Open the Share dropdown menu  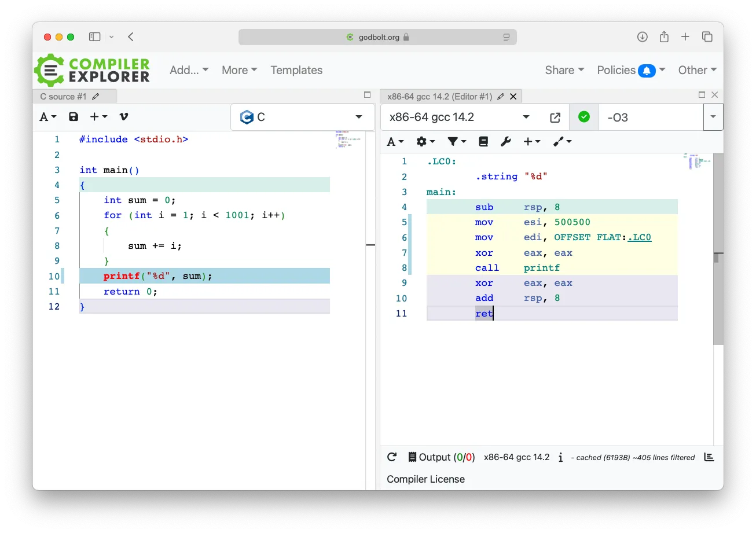(564, 70)
